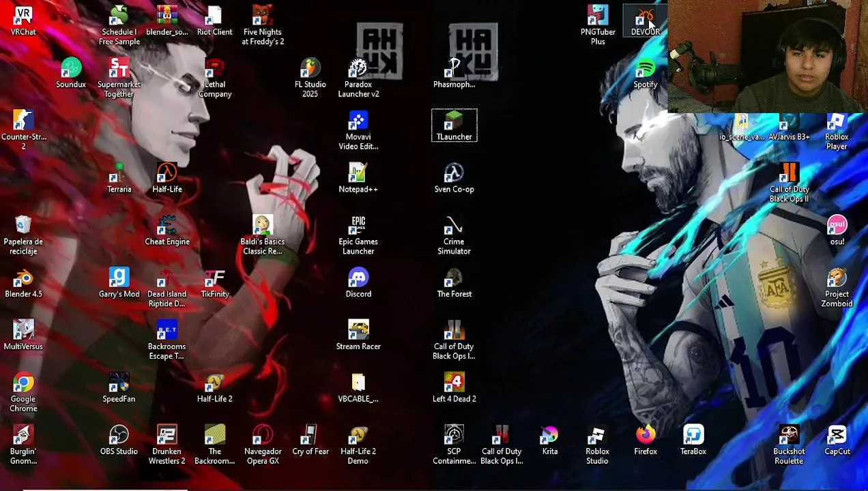Open Blender 4.5 shortcut

click(x=23, y=283)
